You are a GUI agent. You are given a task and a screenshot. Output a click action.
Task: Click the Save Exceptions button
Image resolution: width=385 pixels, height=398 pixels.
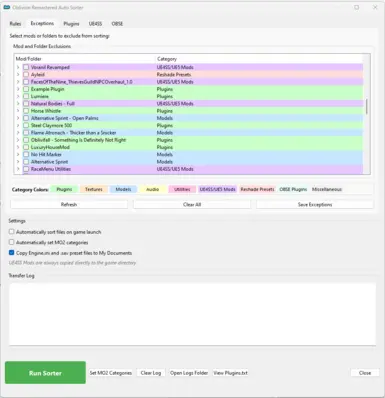315,205
